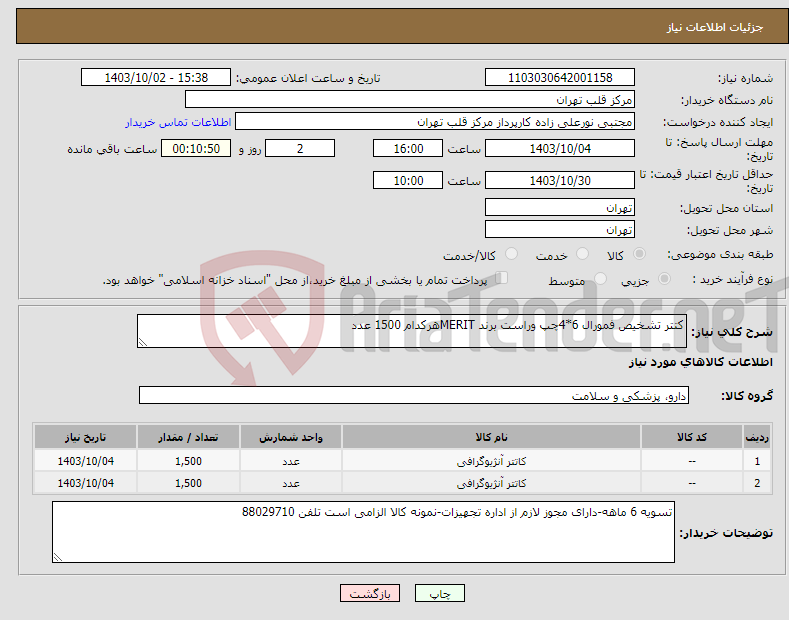
Task: Select the متوسط purchase type radio
Action: 600,278
